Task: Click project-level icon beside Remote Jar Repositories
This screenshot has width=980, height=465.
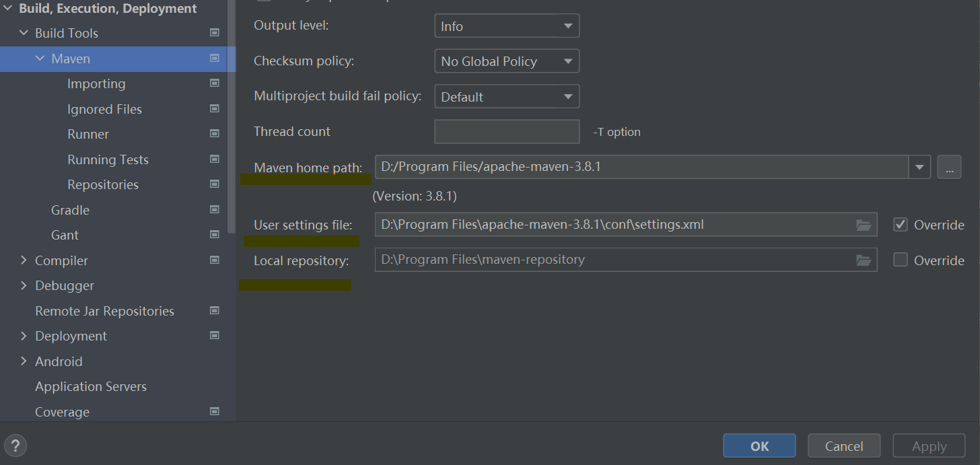Action: tap(215, 310)
